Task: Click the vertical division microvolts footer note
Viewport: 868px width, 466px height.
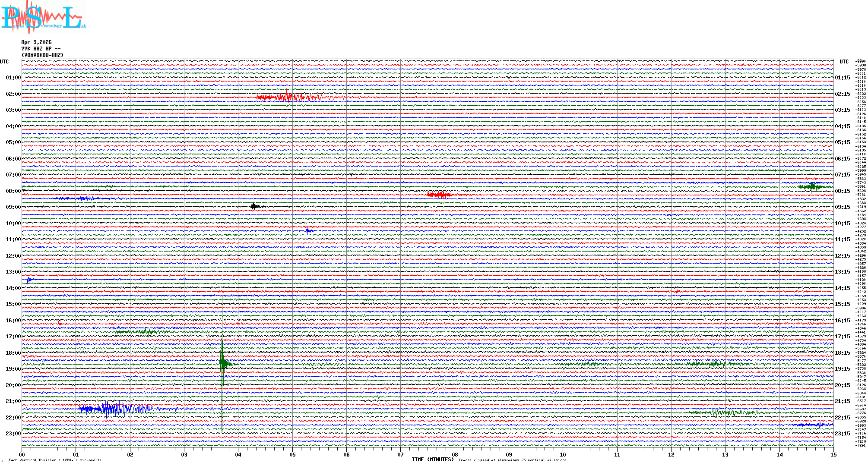Action: click(55, 460)
